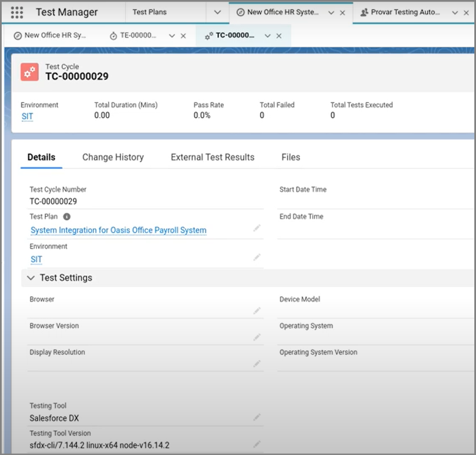This screenshot has height=455, width=476.
Task: Collapse the Test Settings section
Action: coord(30,278)
